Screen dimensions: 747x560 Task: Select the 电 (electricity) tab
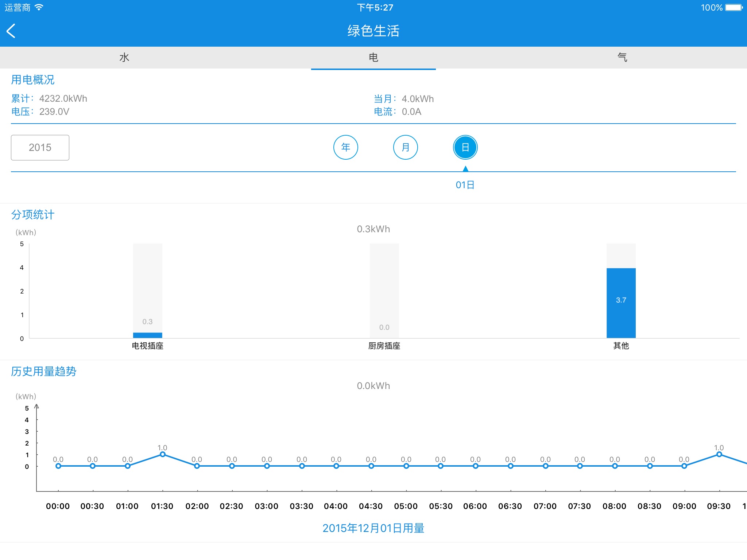(373, 58)
